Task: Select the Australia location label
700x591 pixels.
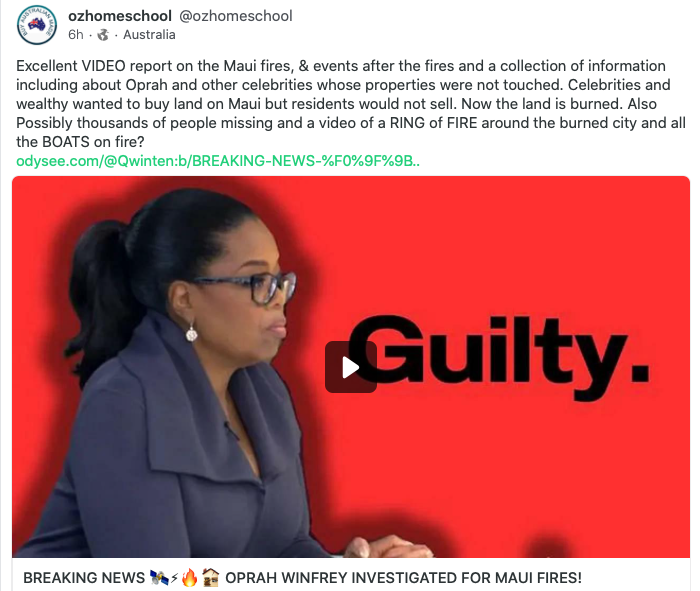Action: (149, 35)
